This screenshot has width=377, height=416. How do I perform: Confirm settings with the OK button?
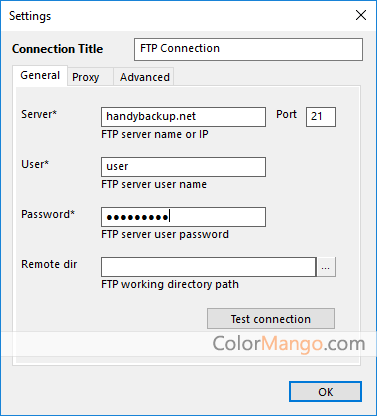tap(325, 392)
